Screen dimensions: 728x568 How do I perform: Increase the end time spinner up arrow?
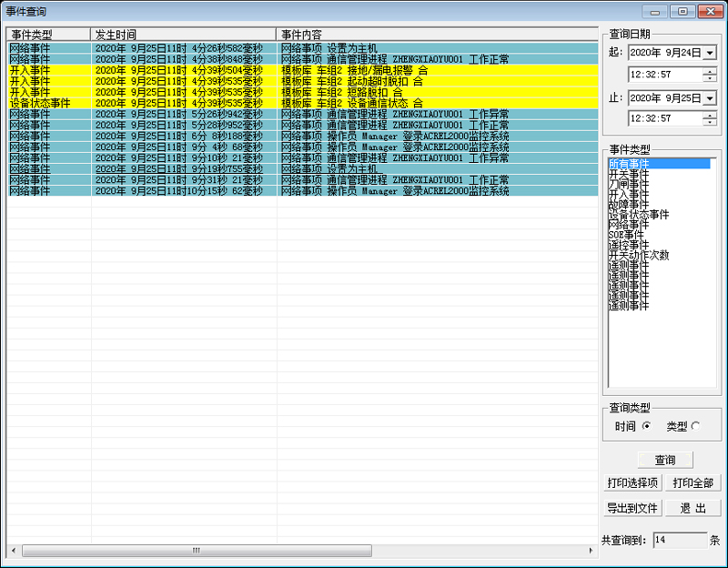click(x=710, y=116)
